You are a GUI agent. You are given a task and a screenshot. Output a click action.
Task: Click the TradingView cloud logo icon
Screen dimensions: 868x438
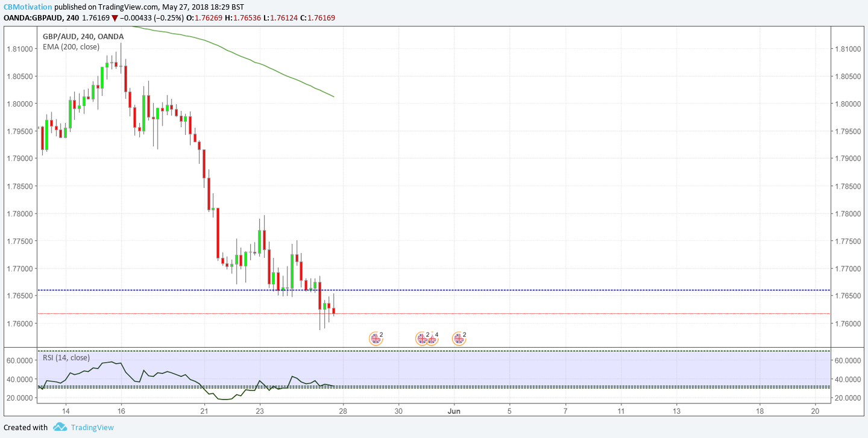click(x=60, y=427)
